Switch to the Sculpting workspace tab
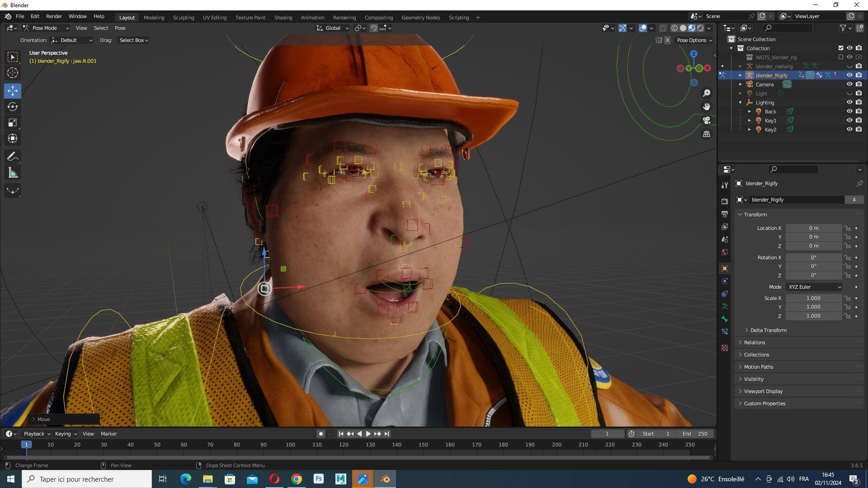868x488 pixels. coord(183,18)
